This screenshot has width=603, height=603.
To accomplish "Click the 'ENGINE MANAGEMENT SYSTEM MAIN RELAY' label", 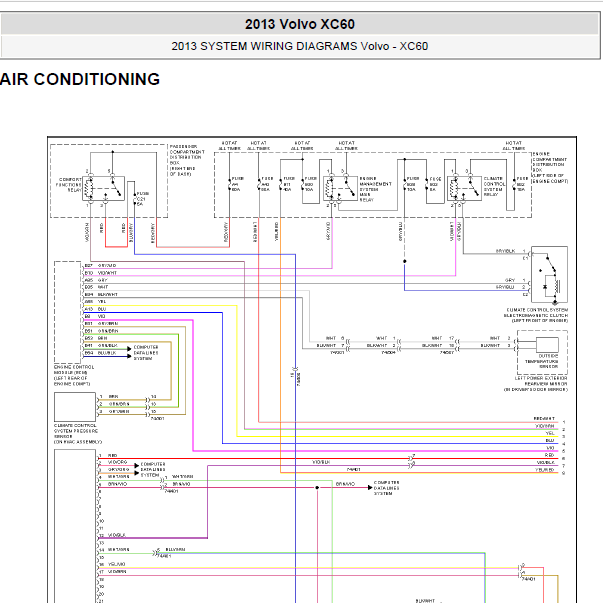I will coord(375,189).
